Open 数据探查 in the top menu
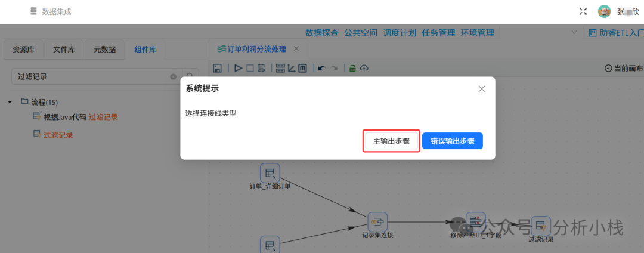The height and width of the screenshot is (253, 644). pyautogui.click(x=322, y=33)
